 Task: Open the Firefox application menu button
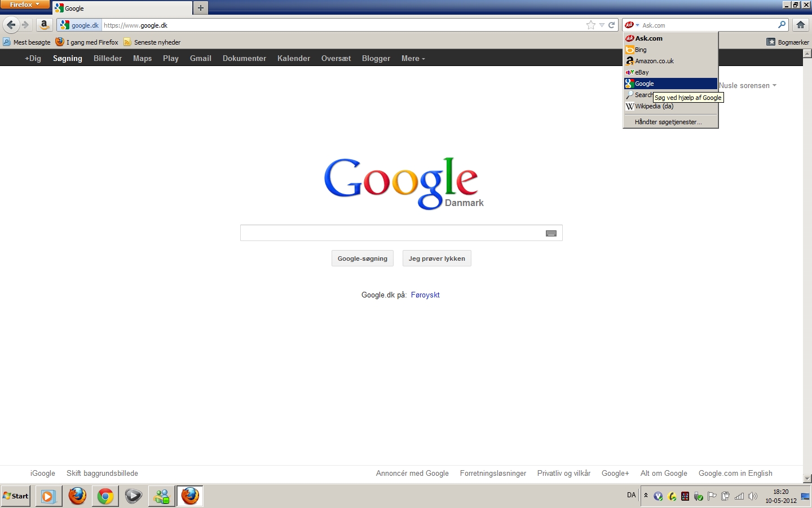[x=25, y=5]
